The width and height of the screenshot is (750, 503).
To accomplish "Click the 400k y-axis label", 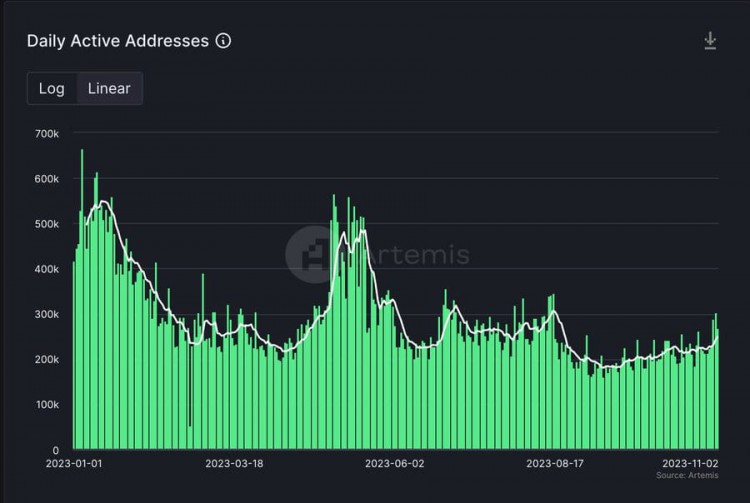I will point(47,269).
